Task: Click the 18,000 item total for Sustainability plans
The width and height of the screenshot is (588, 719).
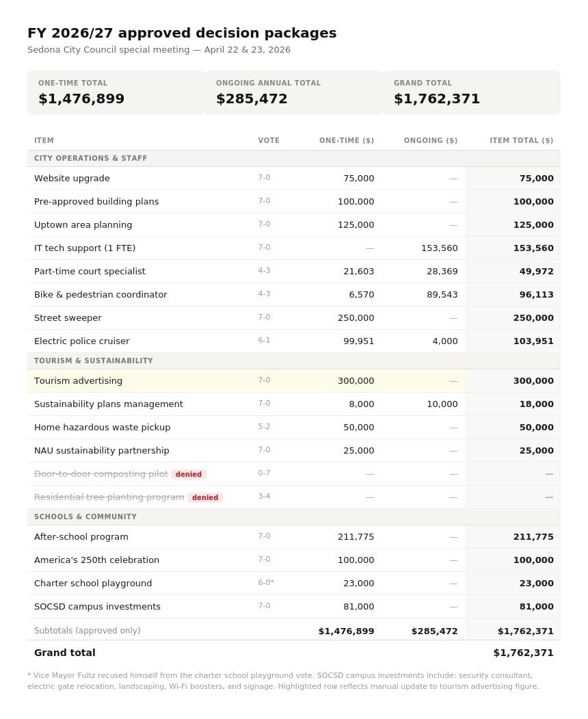Action: click(536, 404)
